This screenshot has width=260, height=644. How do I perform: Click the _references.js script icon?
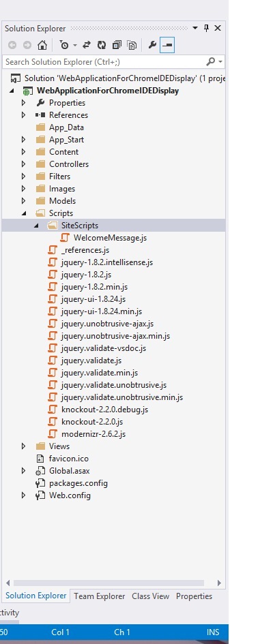pyautogui.click(x=53, y=249)
